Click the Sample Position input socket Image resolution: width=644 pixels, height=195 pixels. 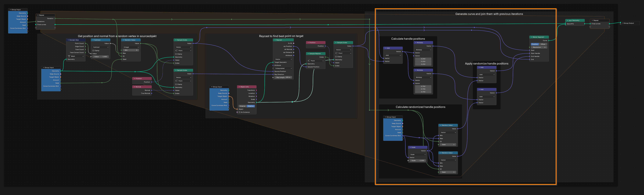tap(306, 67)
